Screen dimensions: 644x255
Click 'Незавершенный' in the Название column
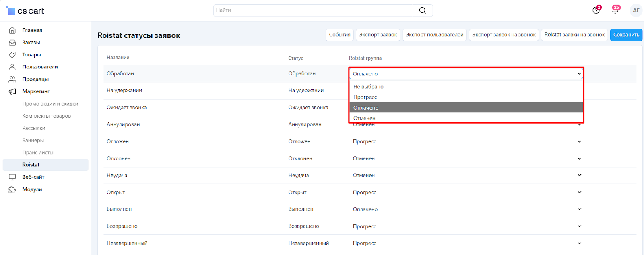(x=127, y=243)
